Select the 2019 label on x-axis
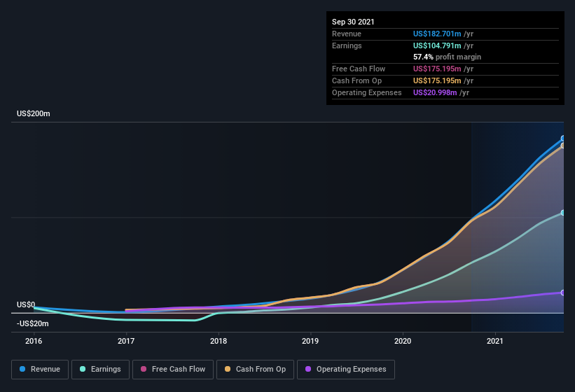 [x=310, y=341]
